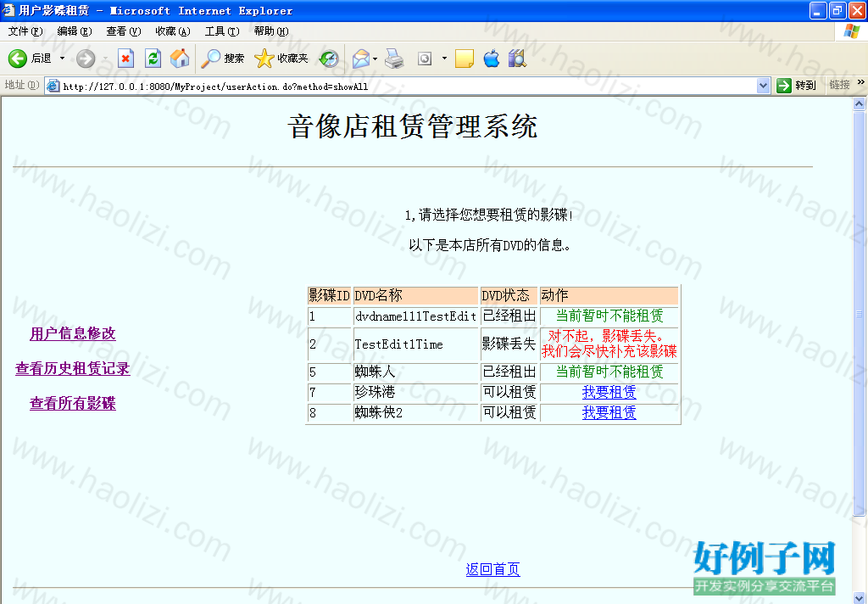Viewport: 868px width, 604px height.
Task: Click the 影碟丢失 status cell
Action: pos(509,344)
